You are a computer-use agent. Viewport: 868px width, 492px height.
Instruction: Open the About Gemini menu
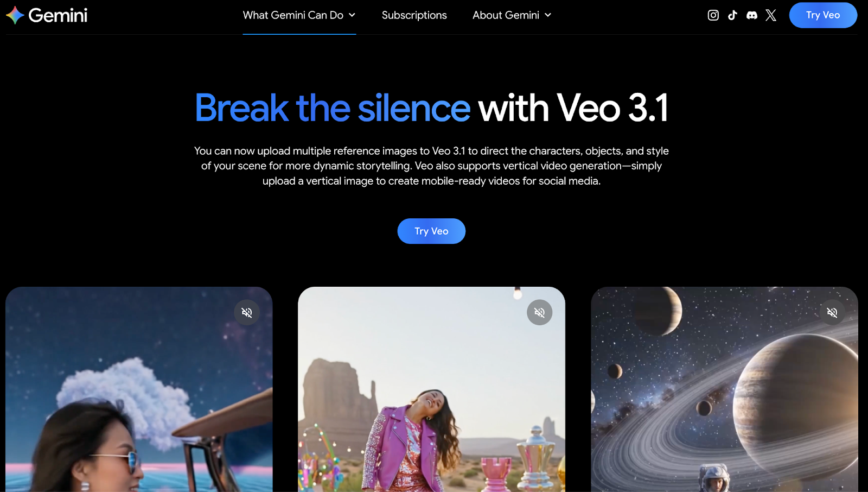[512, 15]
